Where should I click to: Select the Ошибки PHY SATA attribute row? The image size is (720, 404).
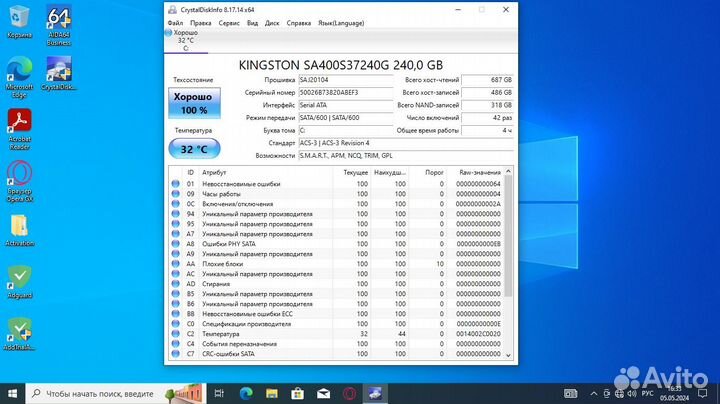tap(336, 244)
